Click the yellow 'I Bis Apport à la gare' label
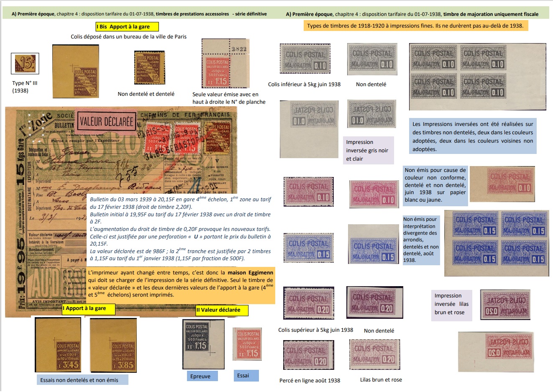 point(127,27)
